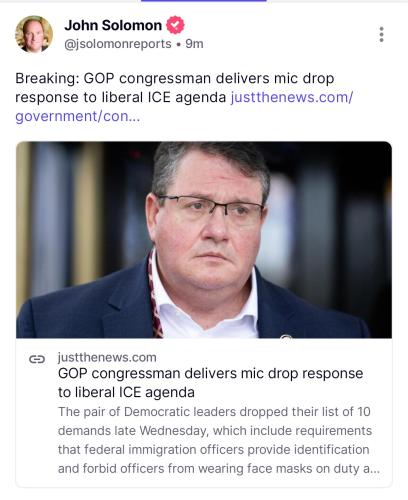Open the @jsolomonreports handle

118,44
